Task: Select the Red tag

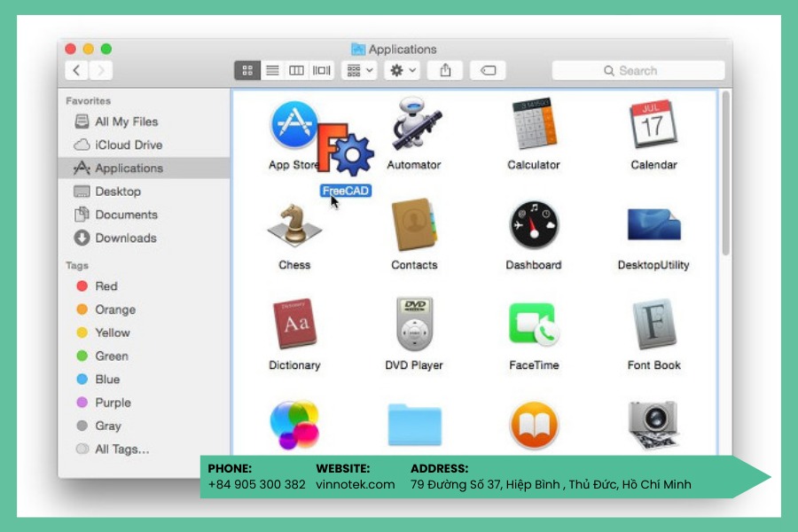Action: click(x=144, y=286)
